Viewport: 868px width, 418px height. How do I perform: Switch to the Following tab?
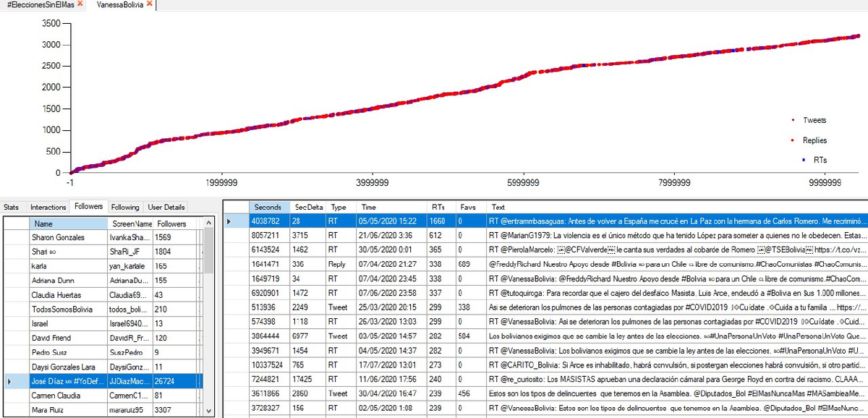125,207
